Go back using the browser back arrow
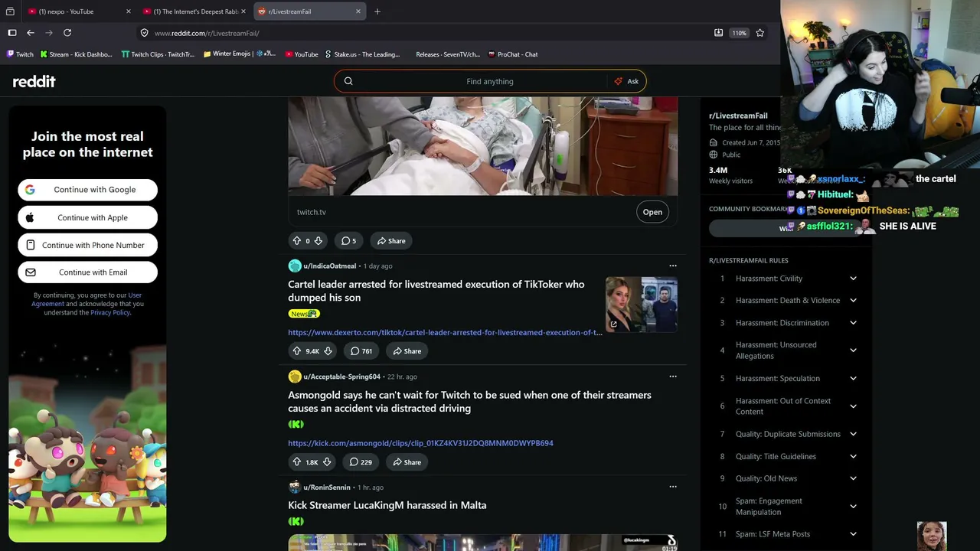Image resolution: width=980 pixels, height=551 pixels. [x=31, y=33]
